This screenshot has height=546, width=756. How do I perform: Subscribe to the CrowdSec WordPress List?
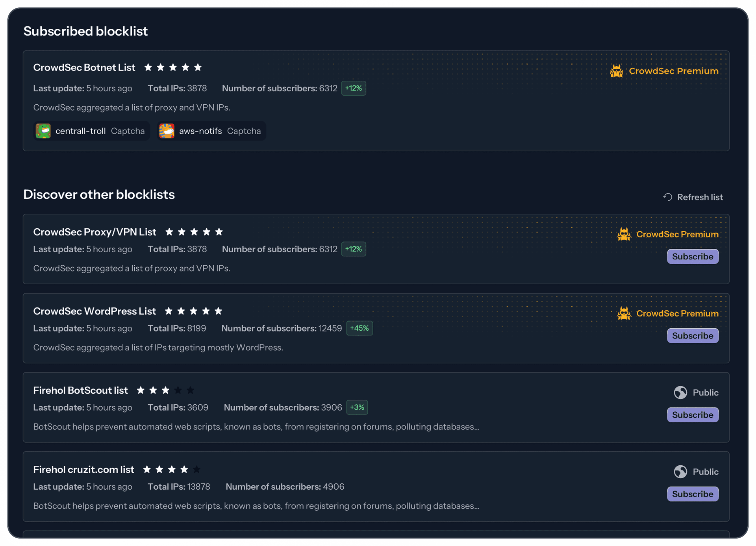(693, 335)
